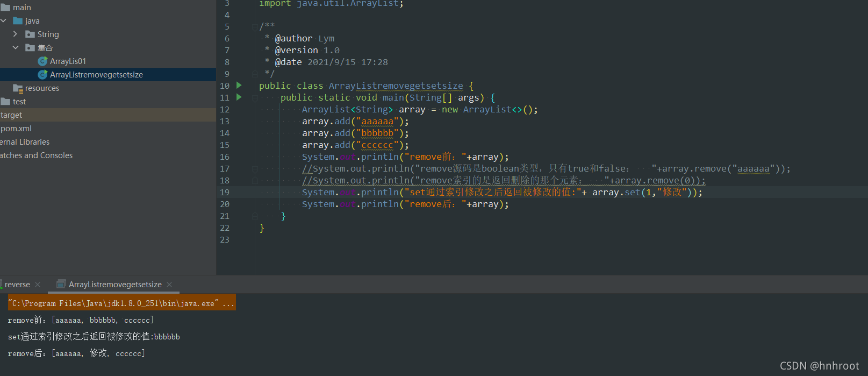Viewport: 868px width, 376px height.
Task: Click console line ending with ":bbbbbb"
Action: point(94,337)
